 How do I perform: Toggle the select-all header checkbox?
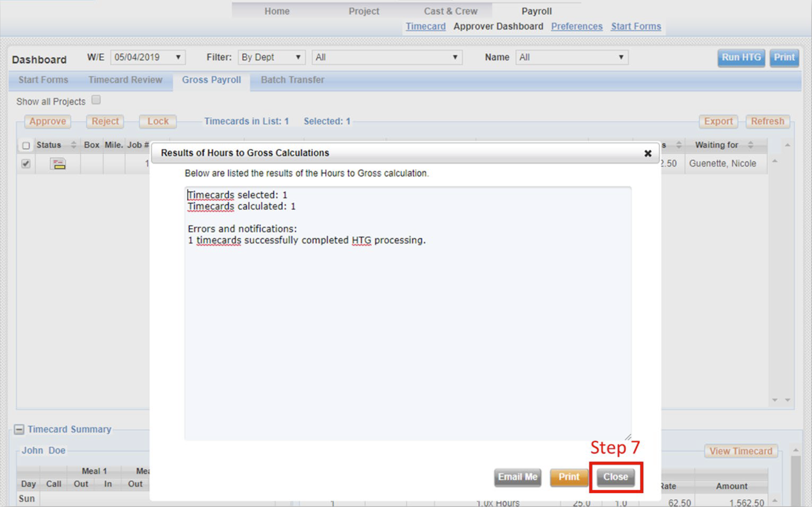point(26,145)
